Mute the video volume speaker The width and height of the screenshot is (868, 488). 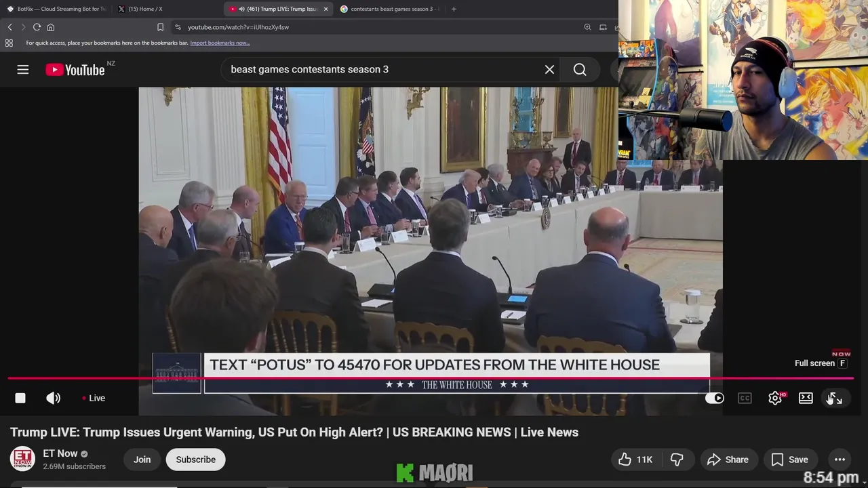tap(53, 398)
